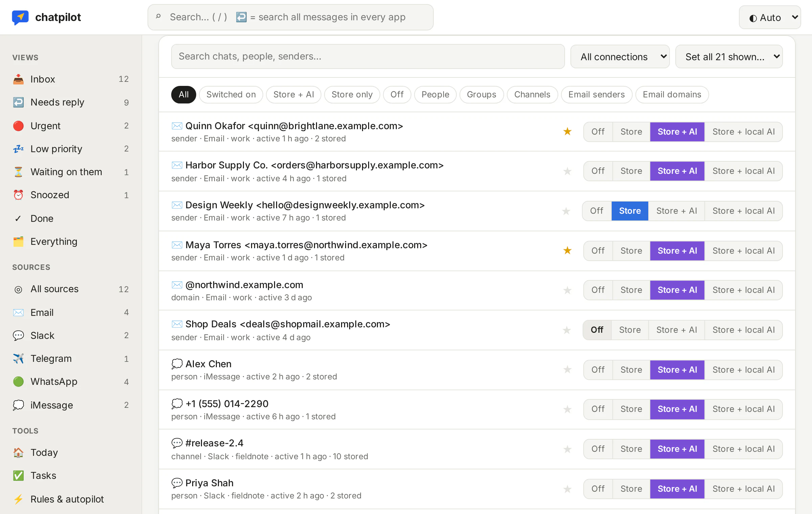Focus the global Search messages field

click(290, 17)
